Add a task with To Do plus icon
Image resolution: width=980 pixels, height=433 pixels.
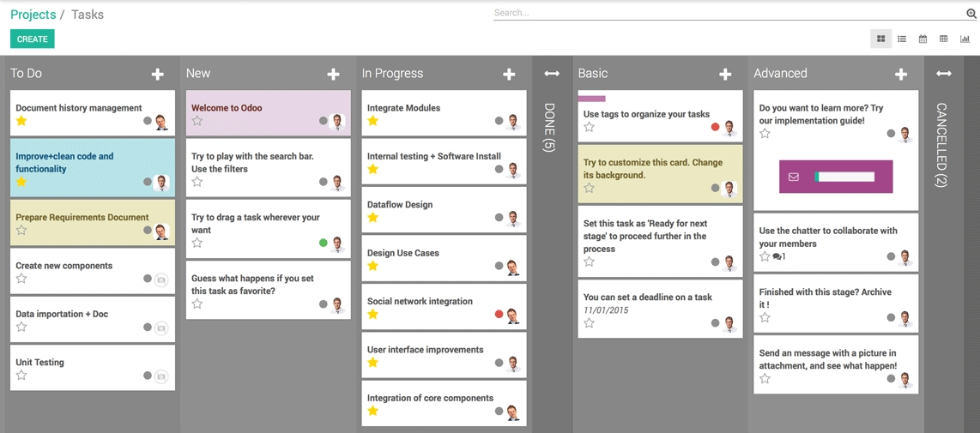click(158, 75)
